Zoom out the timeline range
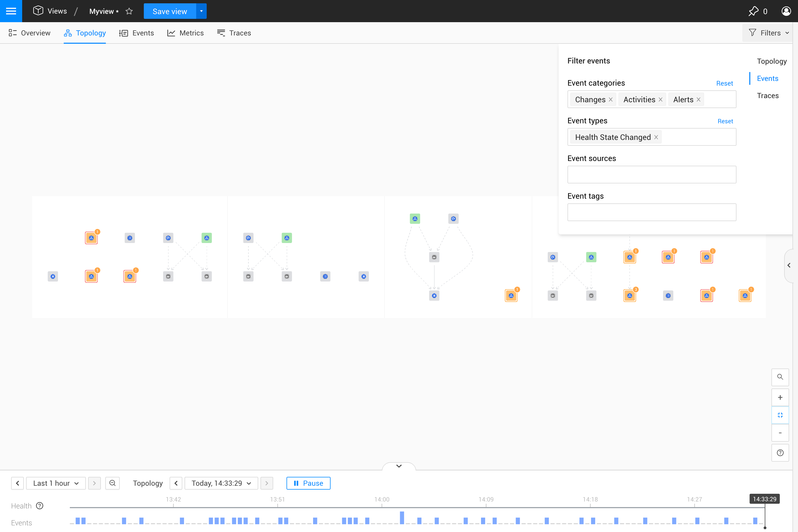Viewport: 798px width, 532px height. coord(112,483)
